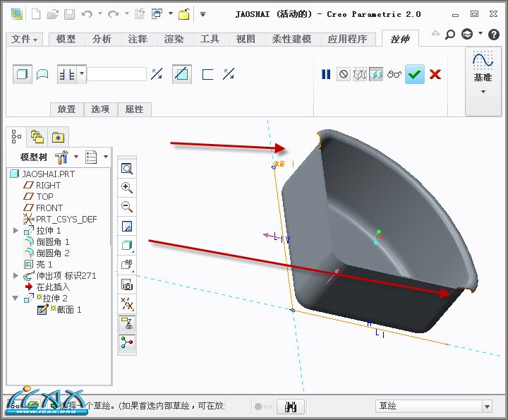Image resolution: width=508 pixels, height=420 pixels.
Task: Toggle the remove material option
Action: click(182, 74)
